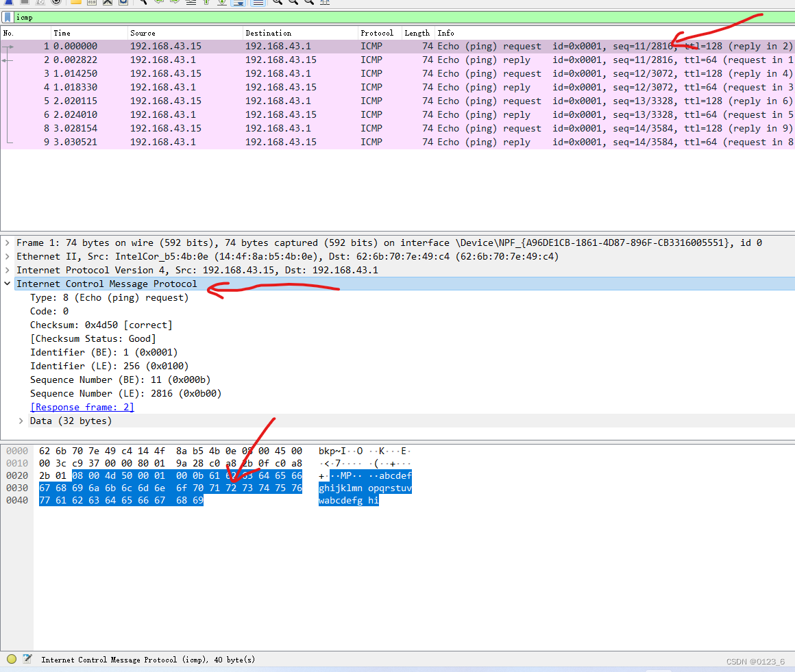Image resolution: width=795 pixels, height=672 pixels.
Task: Select packet 8 at time 3.028154
Action: pyautogui.click(x=397, y=128)
